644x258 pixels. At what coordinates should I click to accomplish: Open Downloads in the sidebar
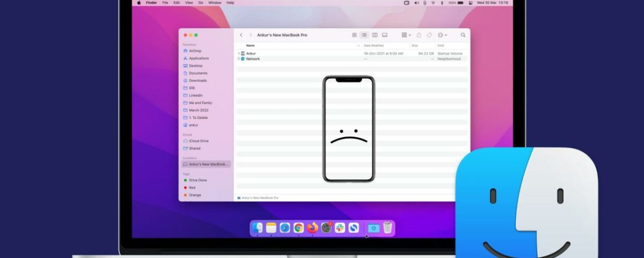(195, 81)
